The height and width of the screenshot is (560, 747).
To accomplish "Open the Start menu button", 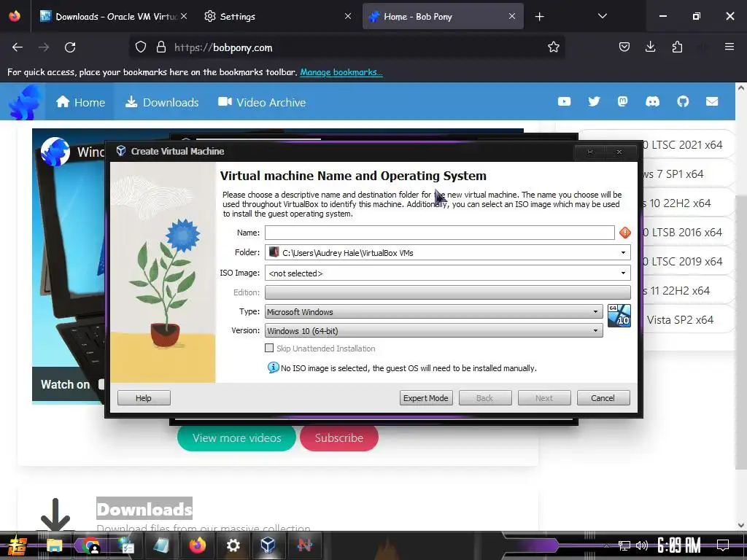I will [18, 545].
